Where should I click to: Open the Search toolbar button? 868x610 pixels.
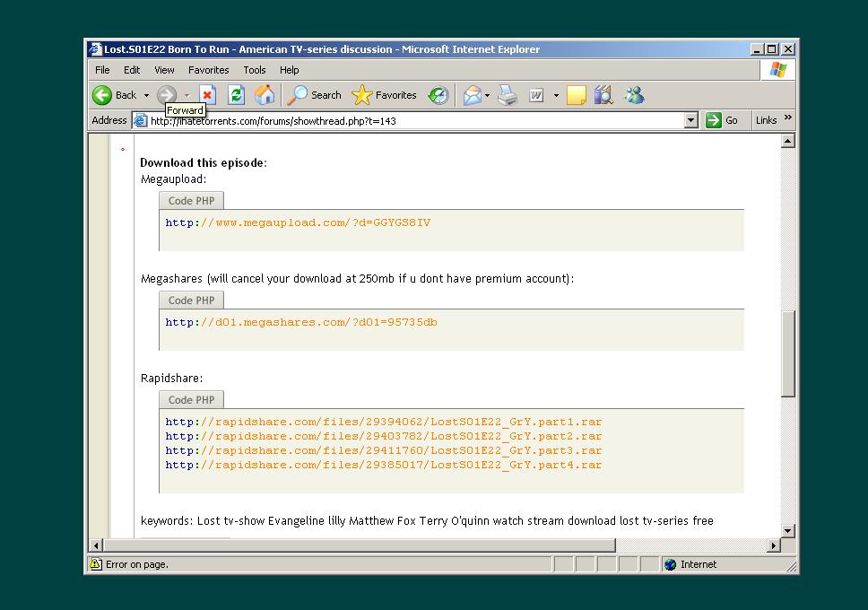tap(315, 95)
